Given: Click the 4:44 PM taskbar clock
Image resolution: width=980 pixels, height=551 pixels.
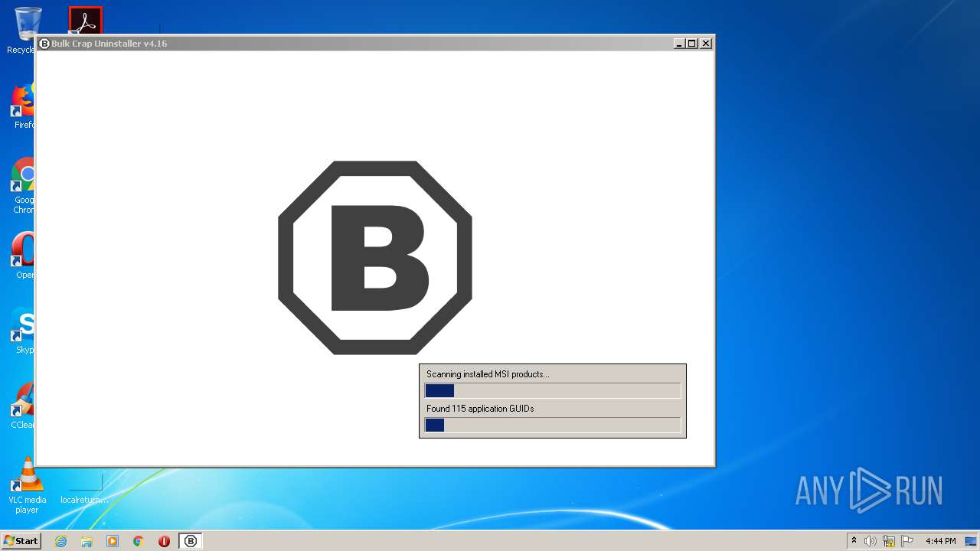Looking at the screenshot, I should point(940,541).
